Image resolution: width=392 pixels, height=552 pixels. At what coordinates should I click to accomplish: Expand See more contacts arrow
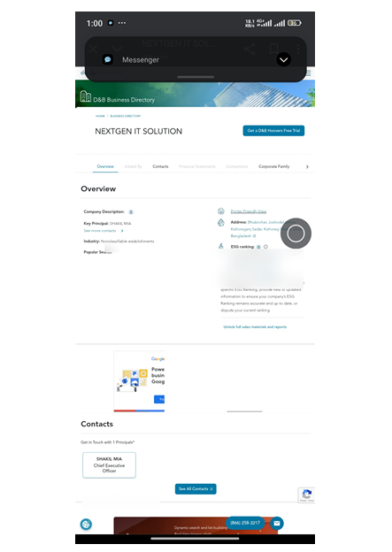pyautogui.click(x=122, y=231)
